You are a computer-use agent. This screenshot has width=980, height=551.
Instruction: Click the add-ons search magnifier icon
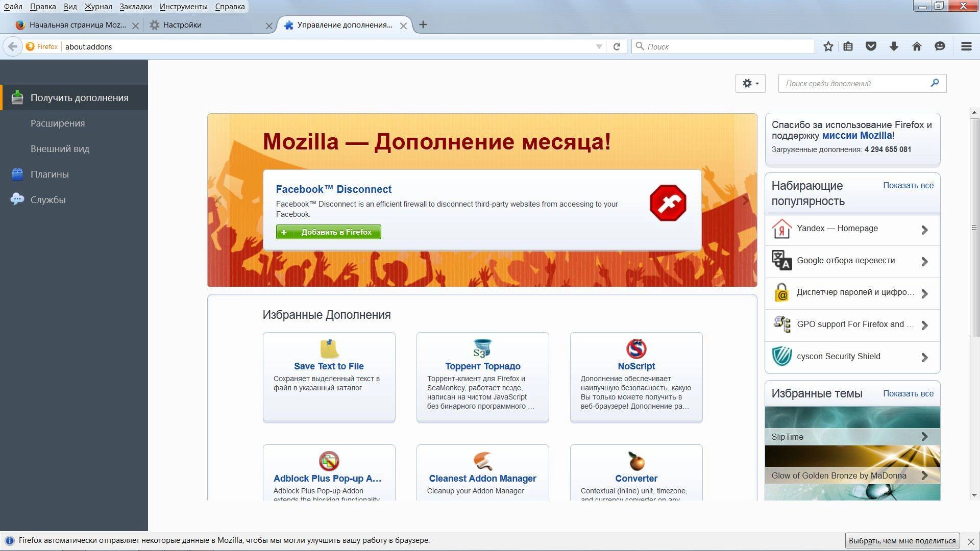click(x=935, y=83)
